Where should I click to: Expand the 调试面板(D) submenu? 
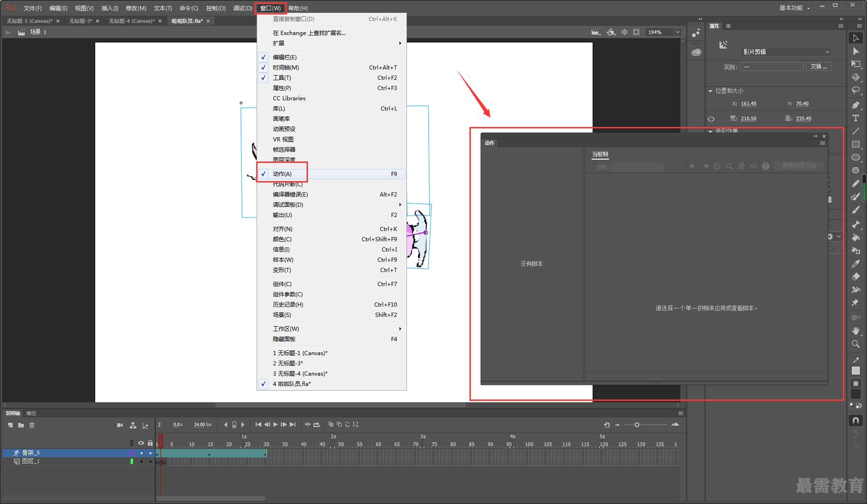332,205
